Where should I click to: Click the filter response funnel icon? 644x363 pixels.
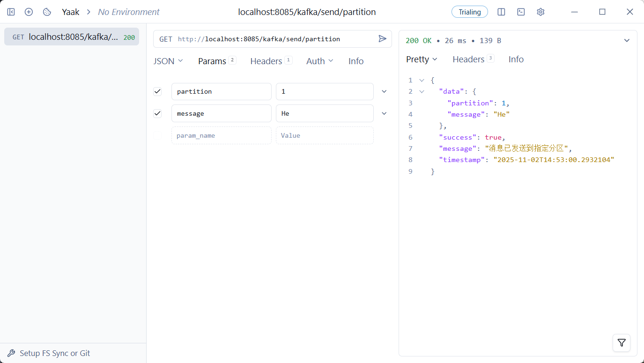coord(621,343)
